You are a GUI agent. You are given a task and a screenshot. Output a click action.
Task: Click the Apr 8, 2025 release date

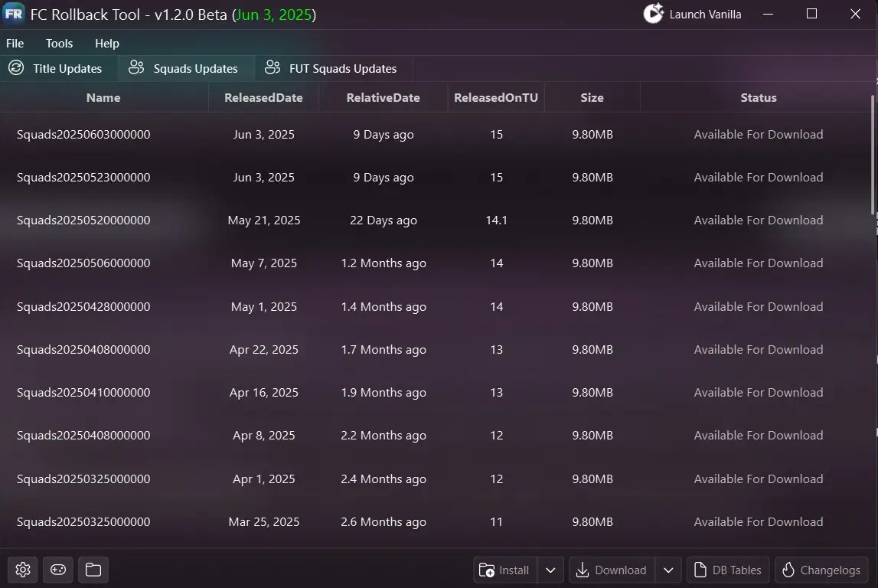[x=264, y=435]
